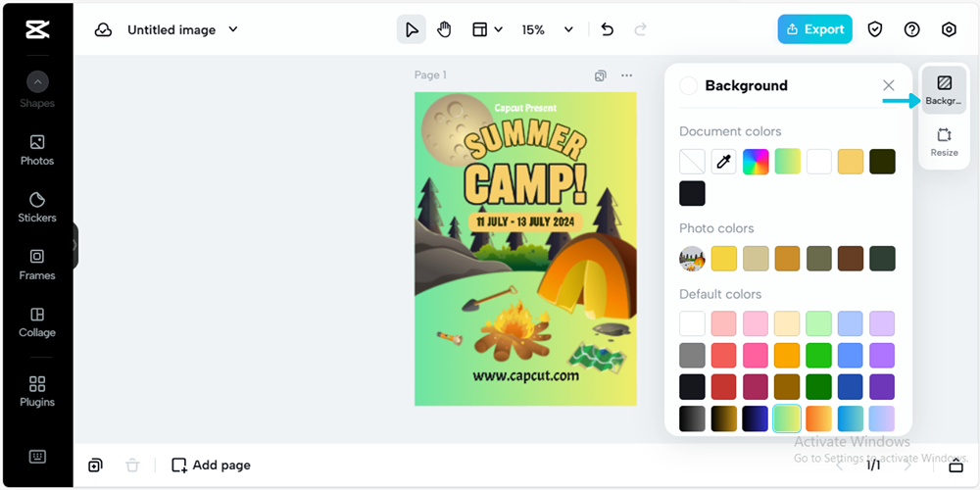Select the orange gradient swatch
Viewport: 980px width, 490px height.
(818, 418)
